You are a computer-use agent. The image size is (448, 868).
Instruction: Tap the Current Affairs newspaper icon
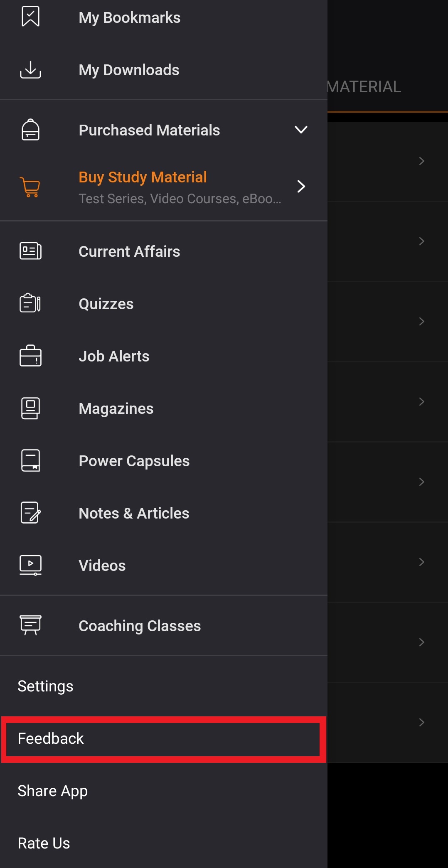coord(30,251)
